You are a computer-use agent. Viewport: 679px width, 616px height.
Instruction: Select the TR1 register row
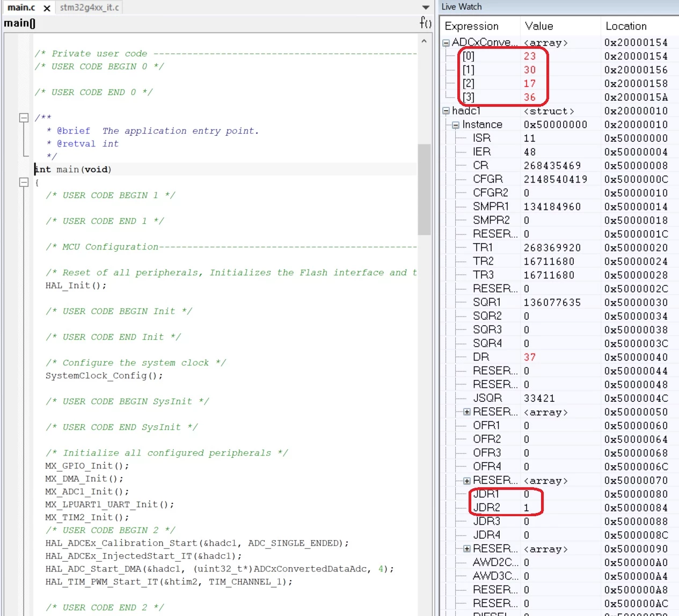560,248
